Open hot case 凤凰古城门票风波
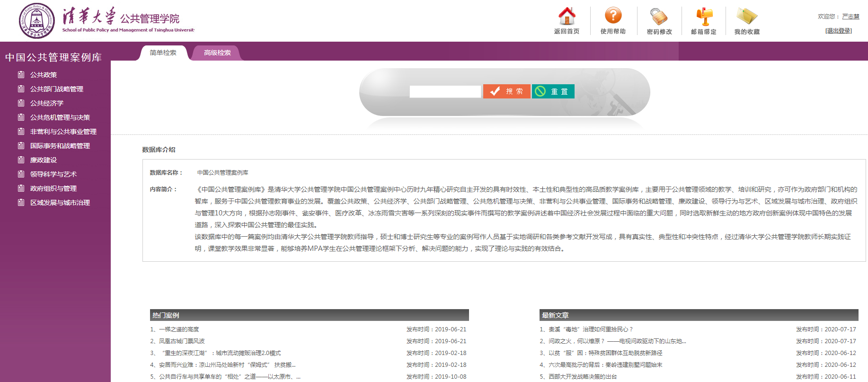The width and height of the screenshot is (868, 382). [182, 341]
